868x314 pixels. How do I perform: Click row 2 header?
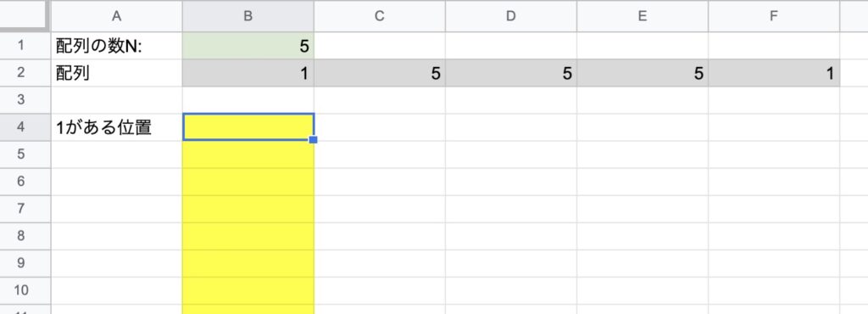[25, 73]
